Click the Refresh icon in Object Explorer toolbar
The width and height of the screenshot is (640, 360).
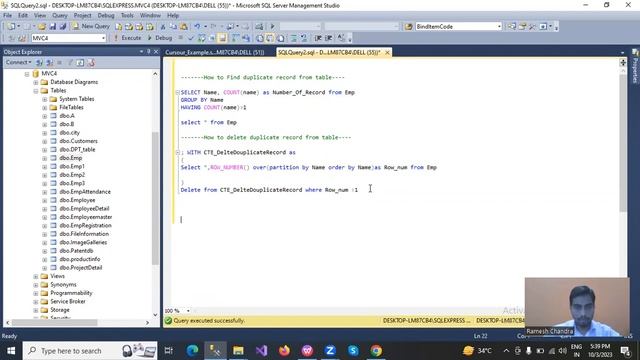80,62
